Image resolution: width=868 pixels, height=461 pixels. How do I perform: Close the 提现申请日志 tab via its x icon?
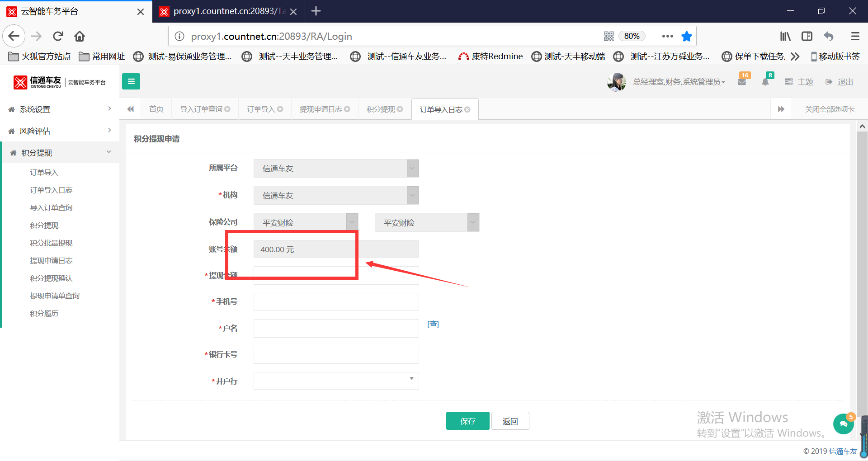click(347, 109)
